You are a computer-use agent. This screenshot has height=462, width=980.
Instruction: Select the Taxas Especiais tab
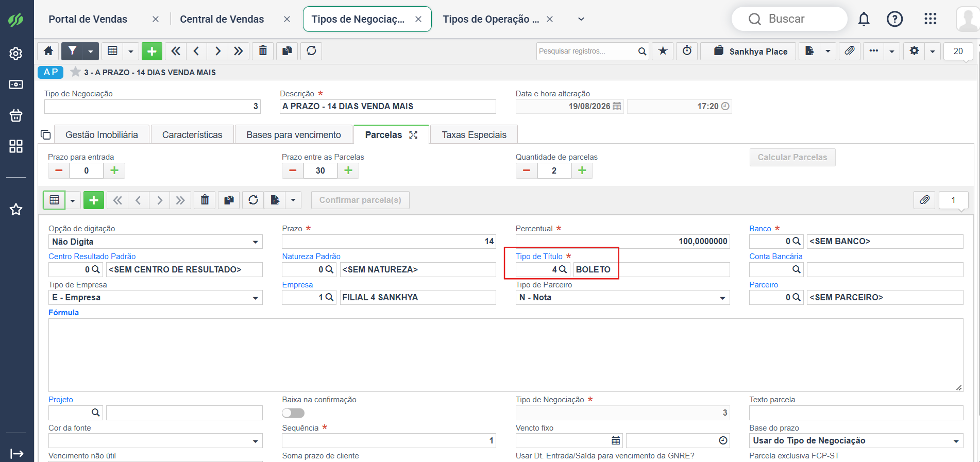tap(474, 134)
